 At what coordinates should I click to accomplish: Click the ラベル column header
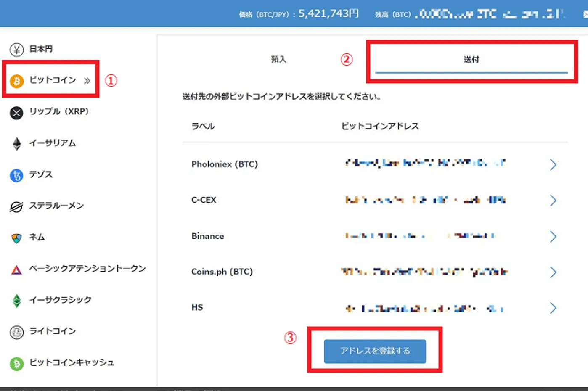pos(203,126)
